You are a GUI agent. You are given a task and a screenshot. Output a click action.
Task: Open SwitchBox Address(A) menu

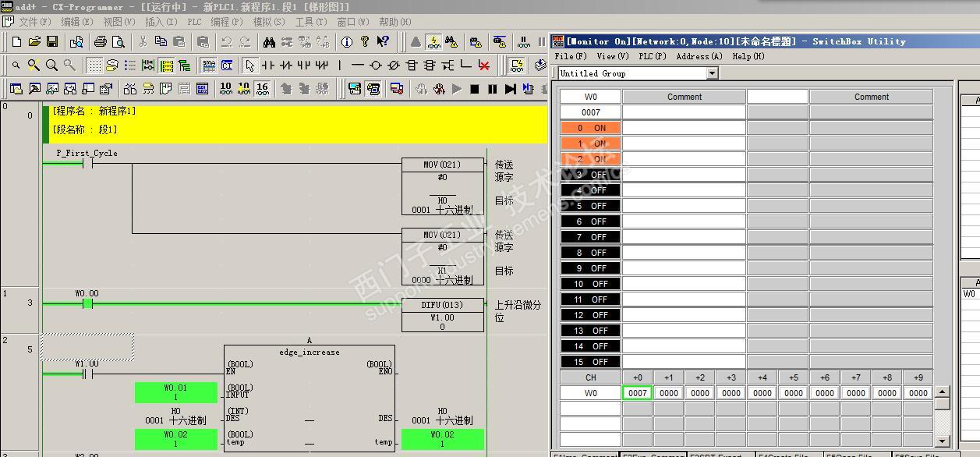click(699, 56)
